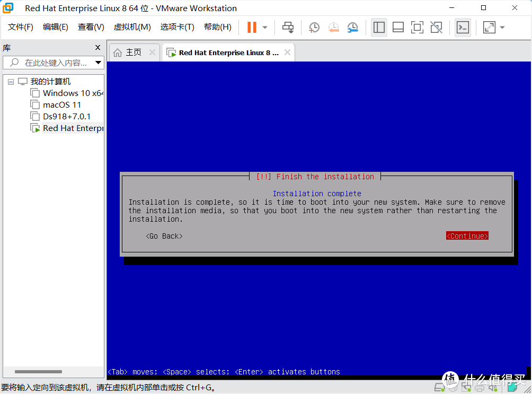Click the Go Back button in installer
This screenshot has width=532, height=394.
tap(164, 236)
